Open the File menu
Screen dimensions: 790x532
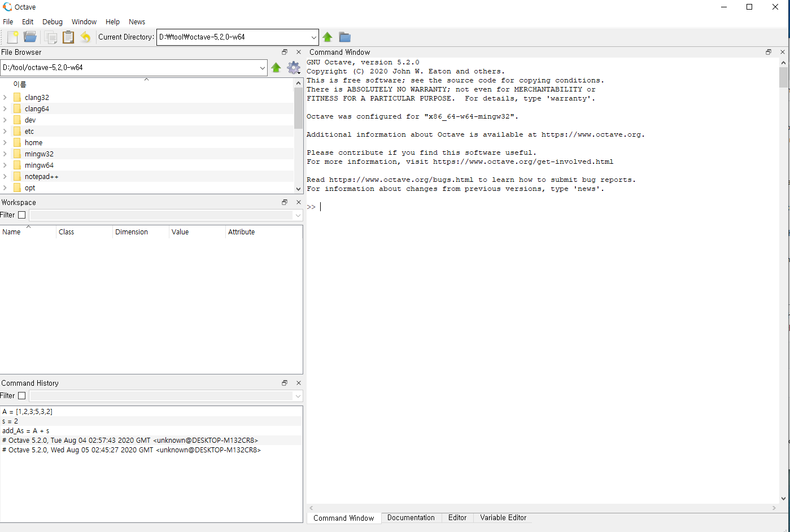coord(8,21)
